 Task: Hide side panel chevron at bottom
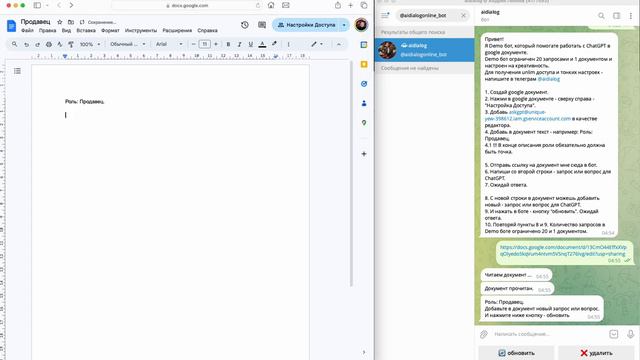(364, 352)
